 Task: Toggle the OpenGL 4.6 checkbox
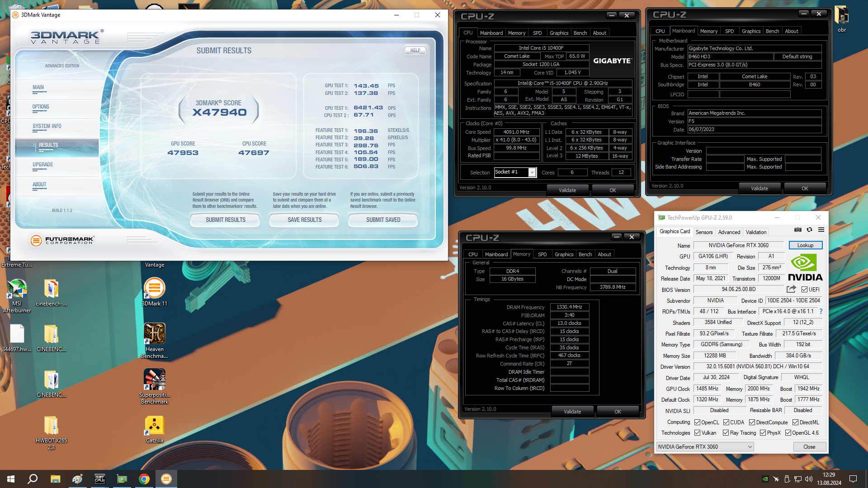[788, 433]
